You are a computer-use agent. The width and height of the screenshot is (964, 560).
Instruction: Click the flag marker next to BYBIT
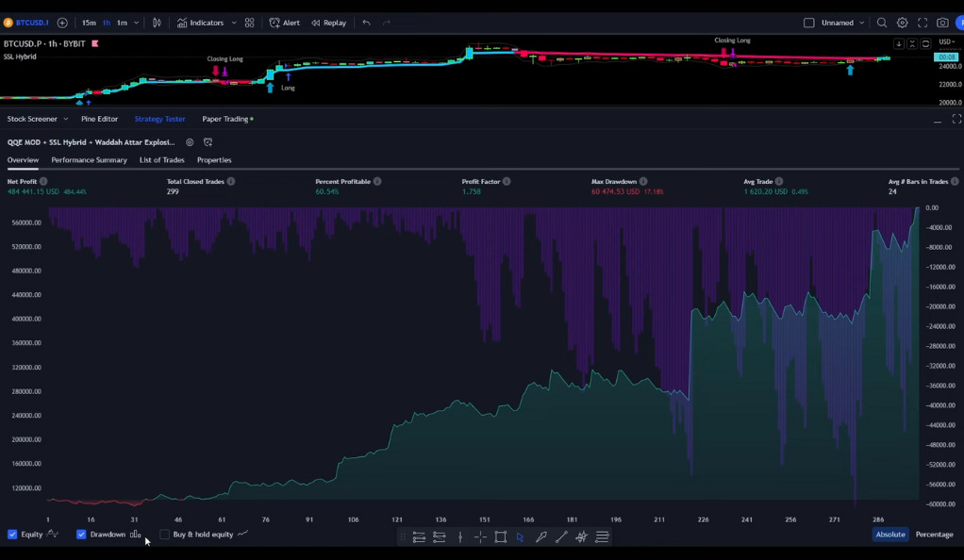(x=95, y=43)
